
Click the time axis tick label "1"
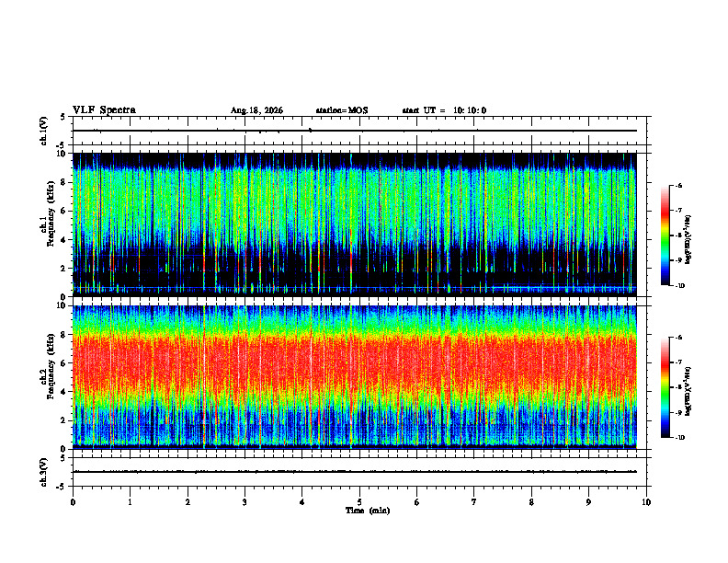click(131, 502)
